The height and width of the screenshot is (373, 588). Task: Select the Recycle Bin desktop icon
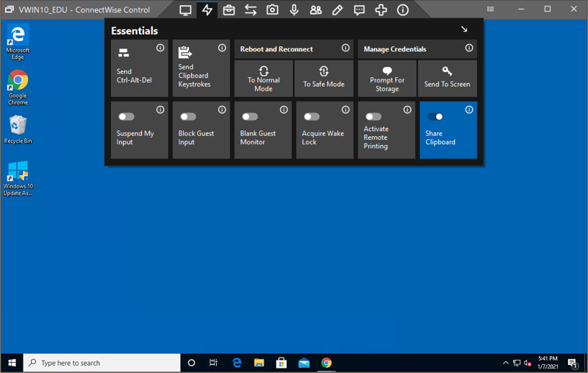18,129
